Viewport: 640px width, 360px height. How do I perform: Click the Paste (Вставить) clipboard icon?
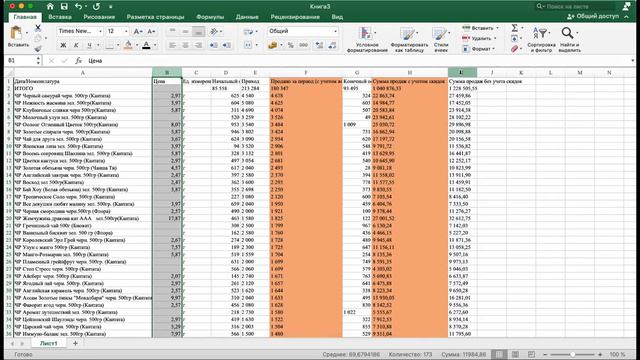coord(16,33)
